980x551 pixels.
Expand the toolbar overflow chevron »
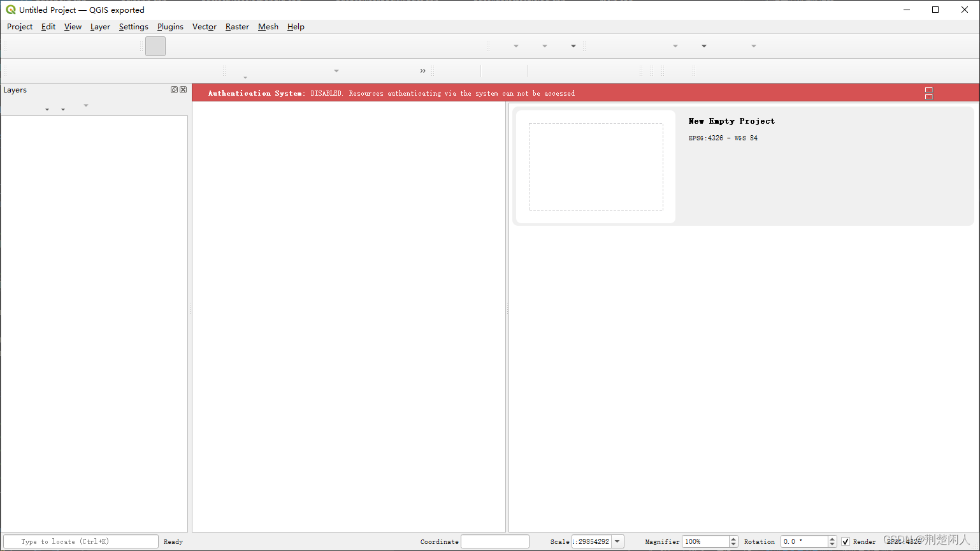pyautogui.click(x=422, y=71)
